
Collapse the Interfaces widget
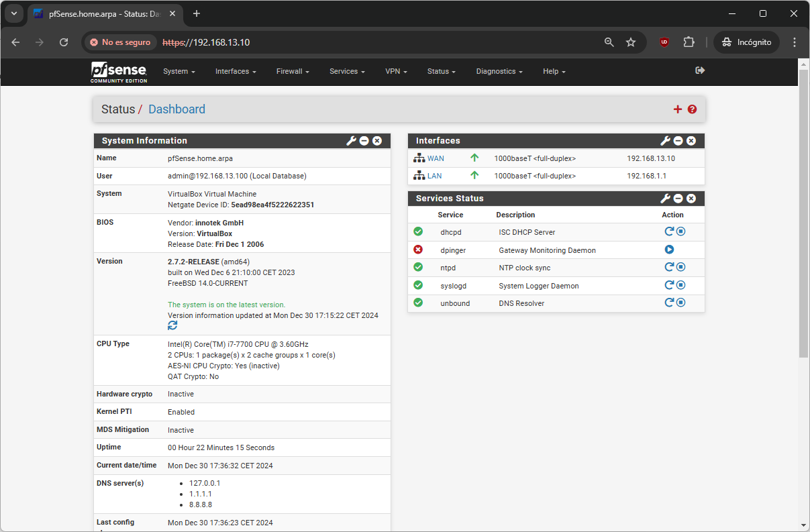tap(678, 141)
